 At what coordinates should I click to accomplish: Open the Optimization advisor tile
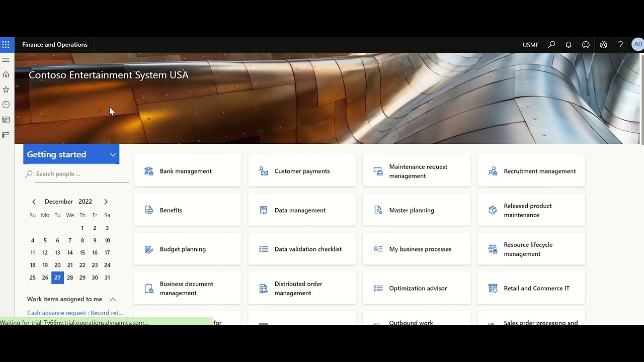click(417, 288)
